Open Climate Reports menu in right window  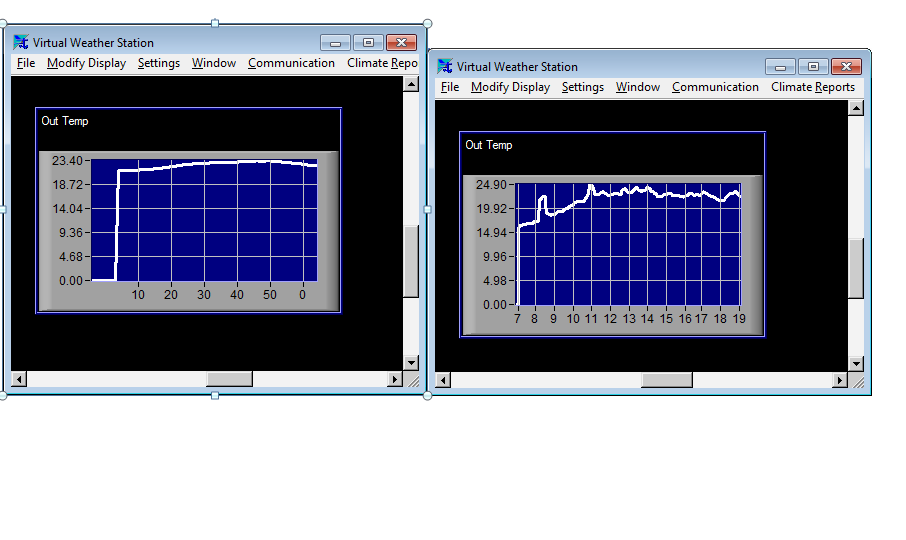tap(812, 87)
